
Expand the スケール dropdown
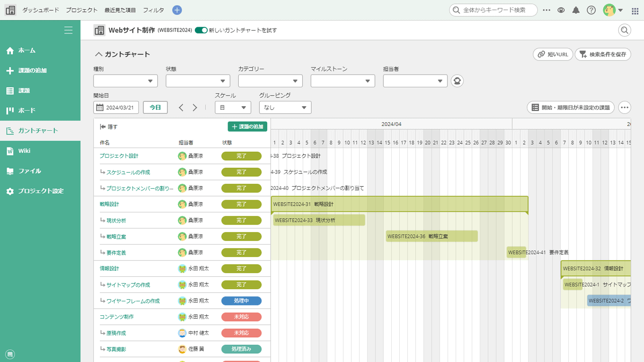pyautogui.click(x=232, y=108)
